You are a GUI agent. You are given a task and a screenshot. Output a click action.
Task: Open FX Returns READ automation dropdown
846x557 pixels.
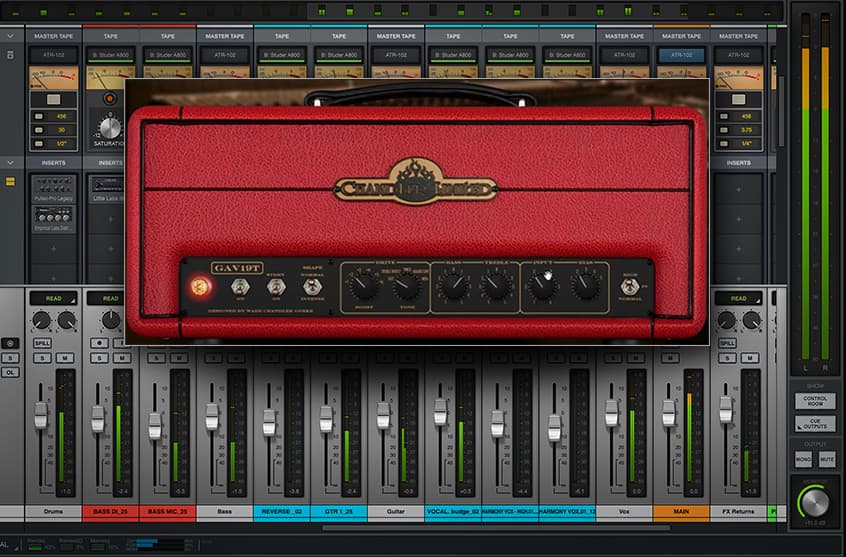click(738, 298)
